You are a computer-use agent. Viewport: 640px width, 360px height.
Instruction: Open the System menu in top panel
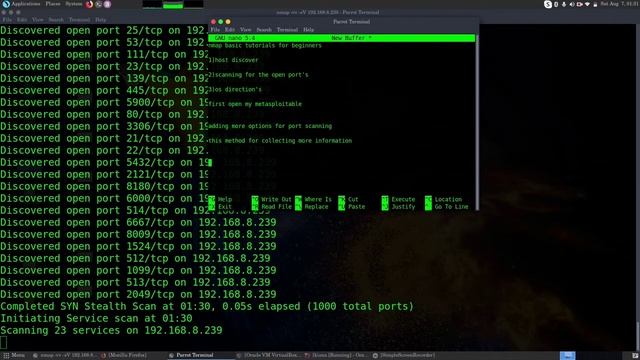coord(74,4)
